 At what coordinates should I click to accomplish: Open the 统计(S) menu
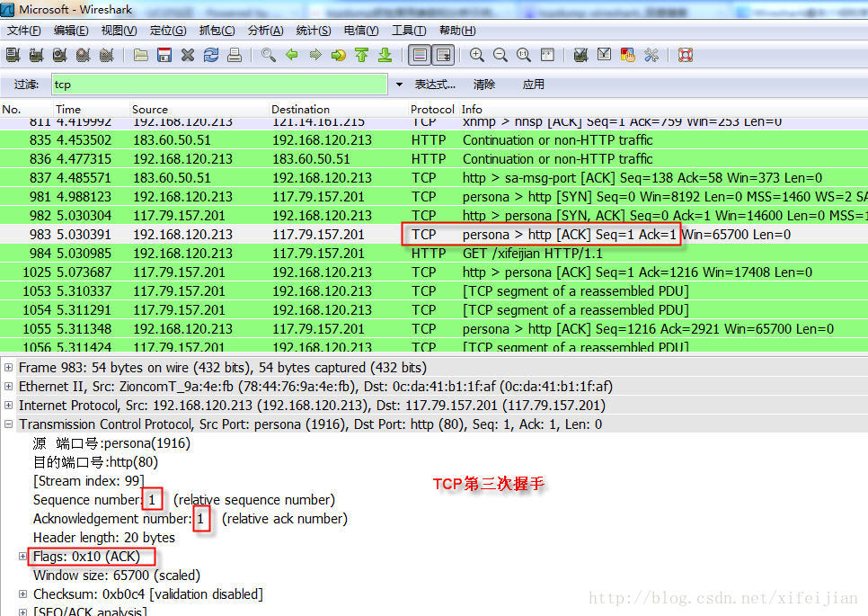314,31
